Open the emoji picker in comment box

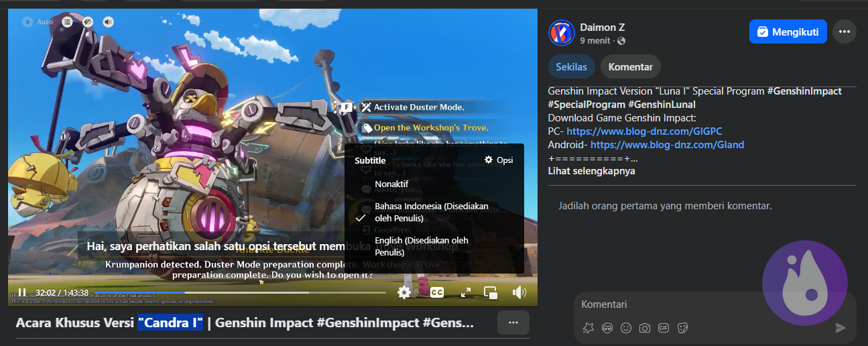pos(626,328)
